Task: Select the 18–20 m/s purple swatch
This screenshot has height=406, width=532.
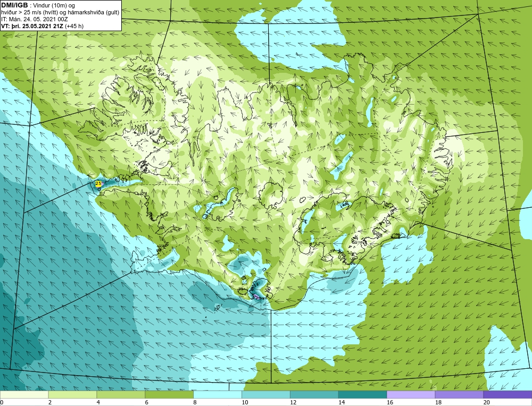Action: point(459,395)
